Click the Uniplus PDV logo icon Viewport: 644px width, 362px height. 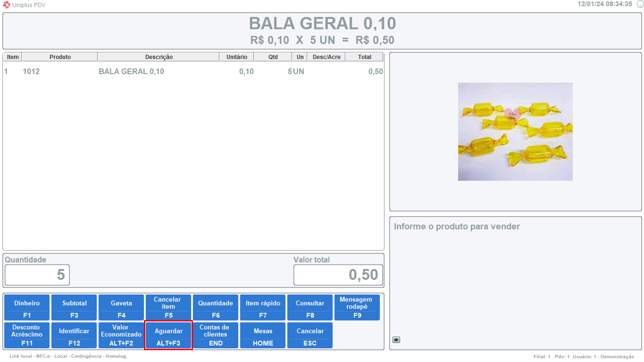(x=7, y=5)
